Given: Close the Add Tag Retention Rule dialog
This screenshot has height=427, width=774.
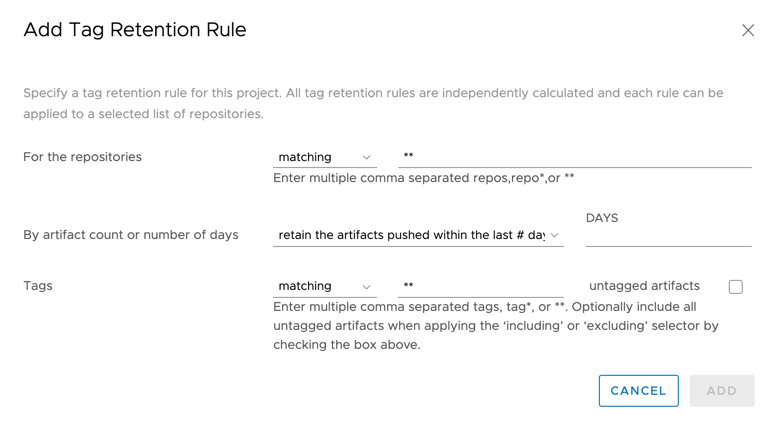Looking at the screenshot, I should tap(748, 31).
